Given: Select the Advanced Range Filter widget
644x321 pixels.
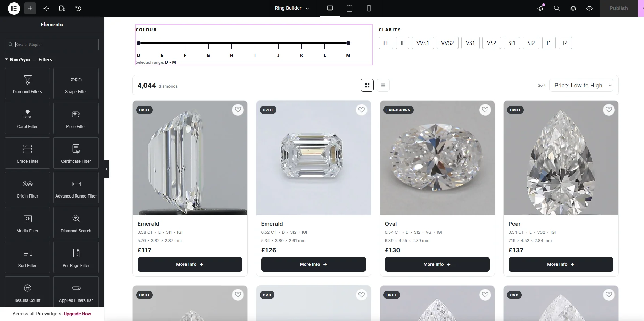Looking at the screenshot, I should point(76,188).
